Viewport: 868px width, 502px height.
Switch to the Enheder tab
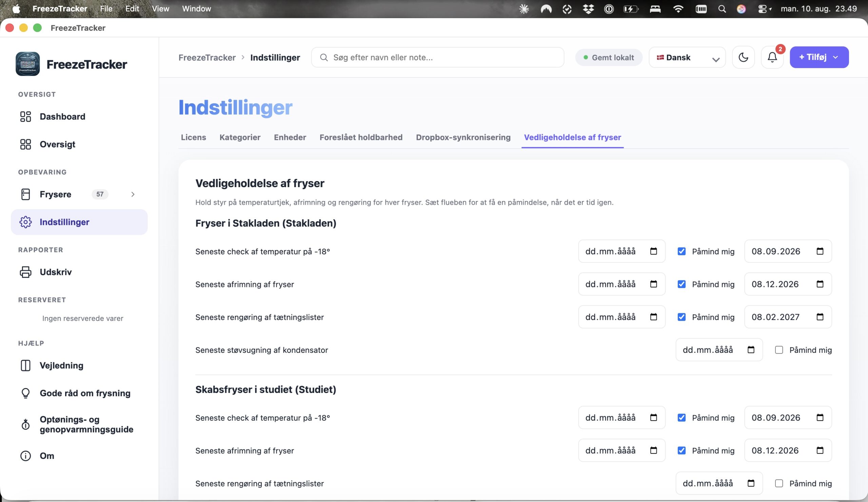[290, 137]
